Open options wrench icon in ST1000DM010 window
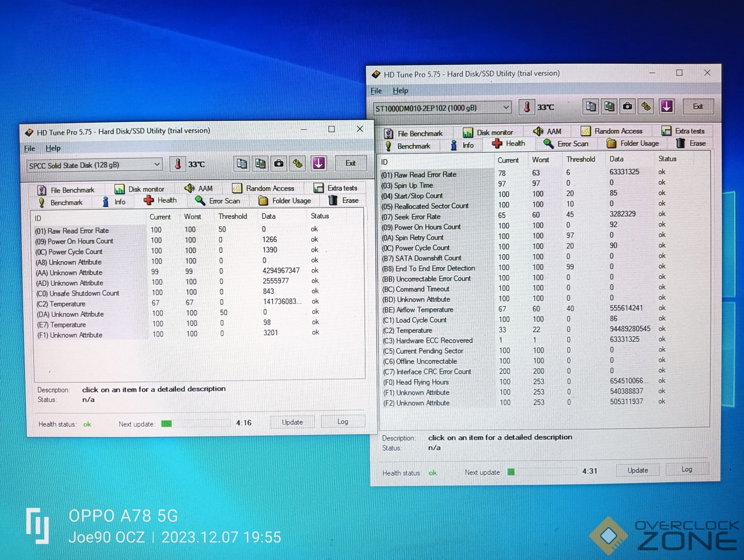744x560 pixels. point(646,106)
